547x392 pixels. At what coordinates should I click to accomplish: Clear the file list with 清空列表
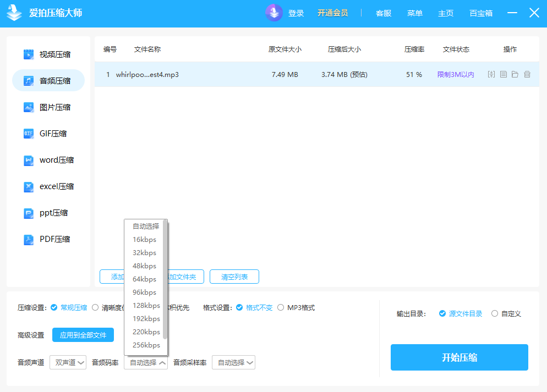pyautogui.click(x=234, y=277)
